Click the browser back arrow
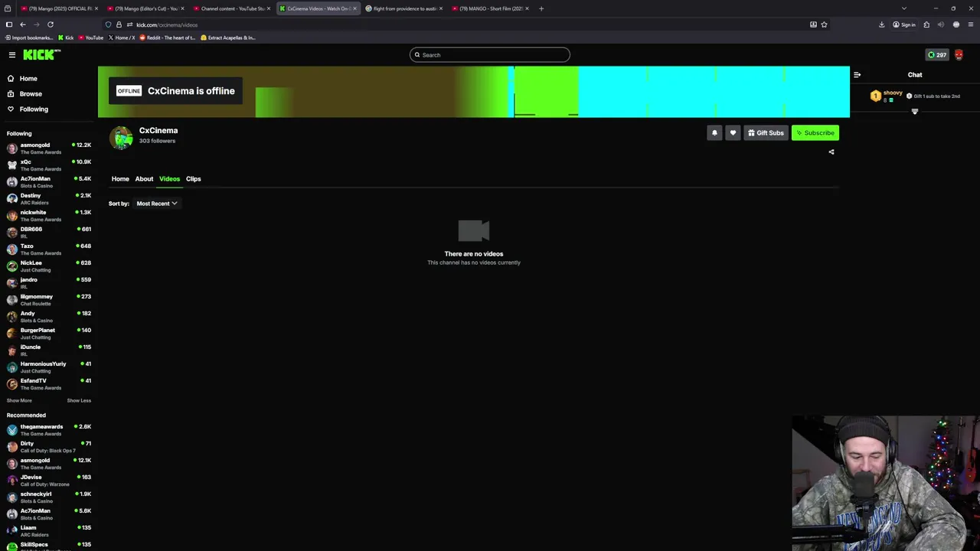The height and width of the screenshot is (551, 980). pyautogui.click(x=23, y=24)
